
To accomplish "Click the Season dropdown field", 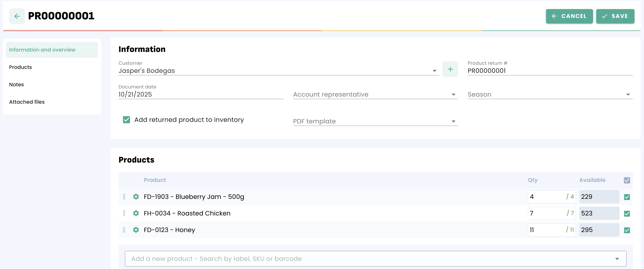I will (550, 94).
